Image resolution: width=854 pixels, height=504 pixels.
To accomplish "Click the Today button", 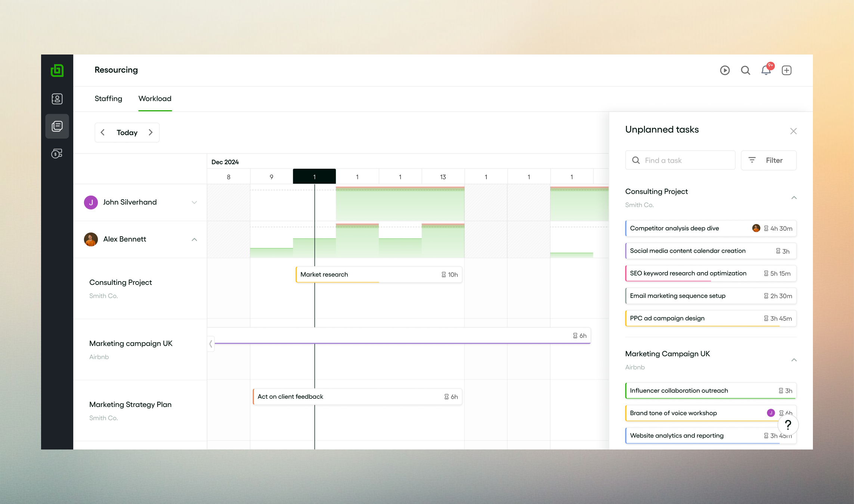I will [x=127, y=133].
